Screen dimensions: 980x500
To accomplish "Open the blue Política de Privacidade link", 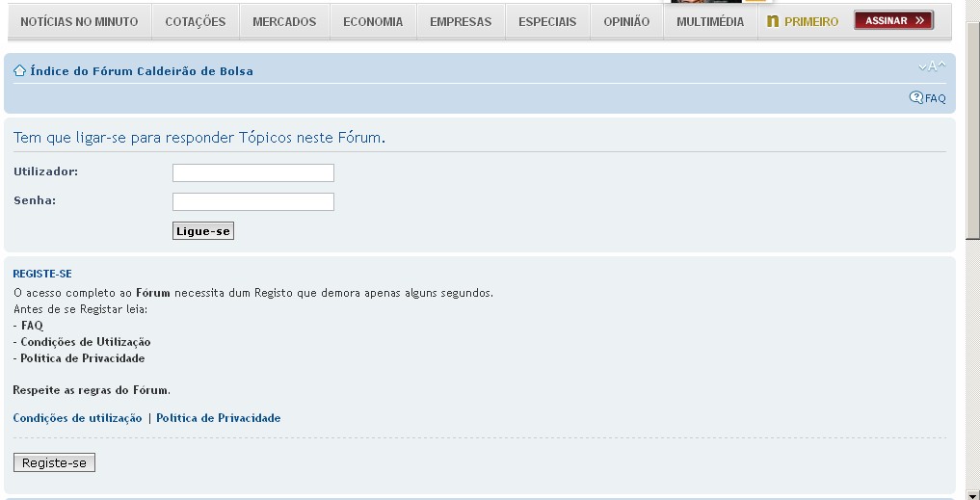I will 218,418.
